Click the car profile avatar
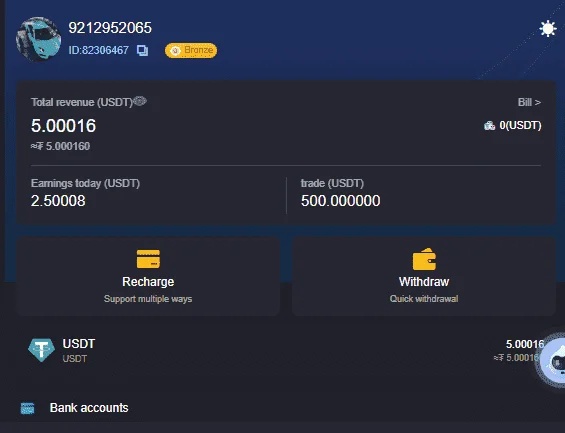This screenshot has height=433, width=565. [x=39, y=39]
